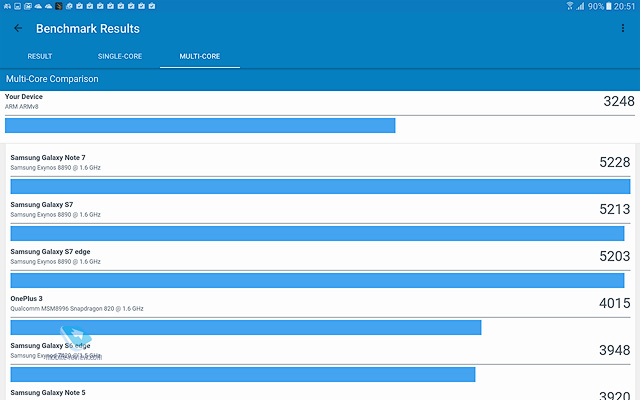Tap the 90% battery percentage
Screen dimensions: 640x400
click(x=596, y=6)
